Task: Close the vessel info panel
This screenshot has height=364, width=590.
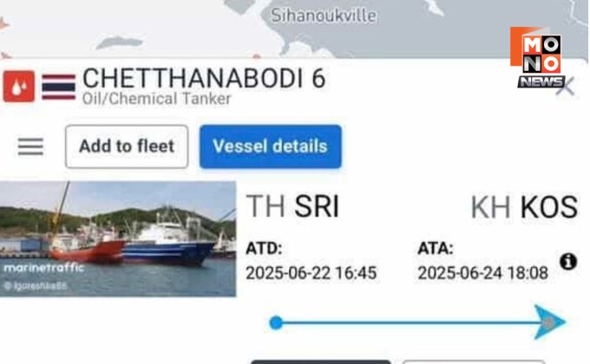Action: pos(565,86)
